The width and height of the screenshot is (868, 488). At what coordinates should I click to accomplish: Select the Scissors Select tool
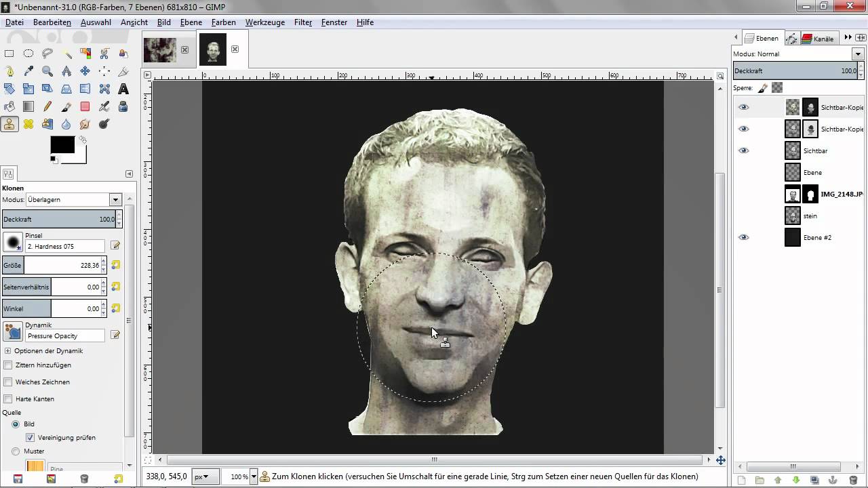(x=104, y=54)
